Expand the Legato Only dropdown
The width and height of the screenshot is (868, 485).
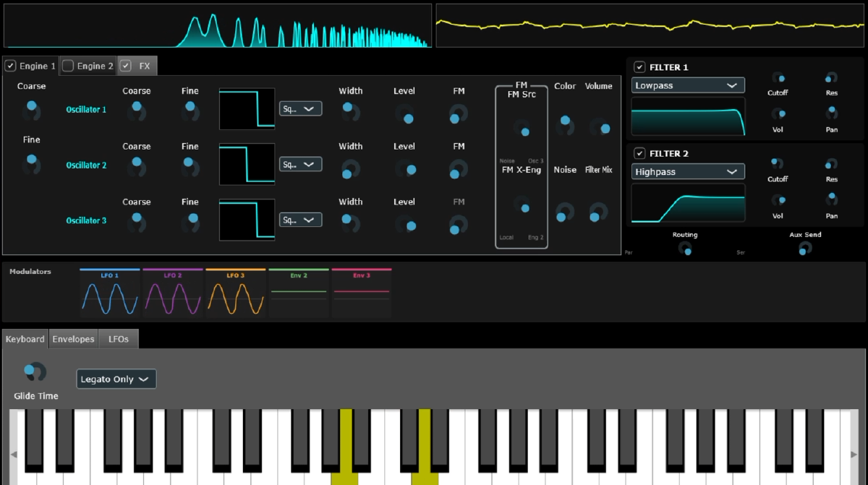tap(116, 379)
